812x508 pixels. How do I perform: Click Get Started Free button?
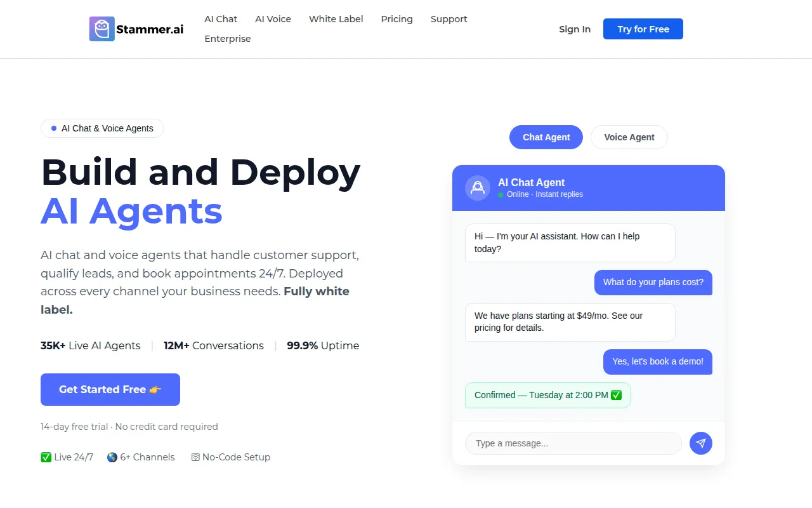110,389
